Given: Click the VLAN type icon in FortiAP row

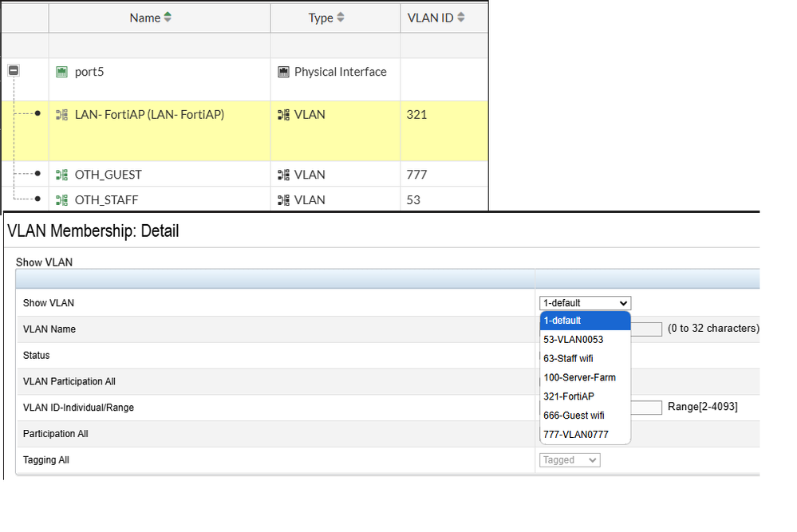Looking at the screenshot, I should (284, 115).
